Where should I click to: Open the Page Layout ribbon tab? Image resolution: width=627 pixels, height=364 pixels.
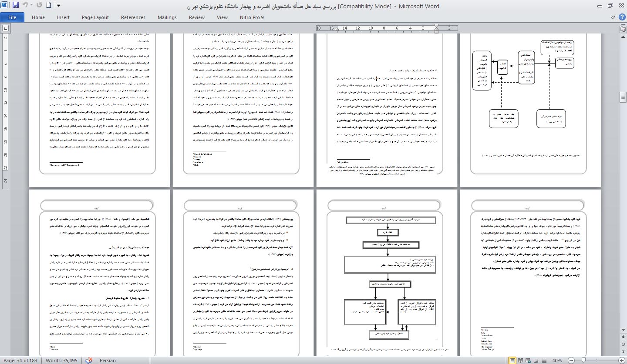point(95,17)
